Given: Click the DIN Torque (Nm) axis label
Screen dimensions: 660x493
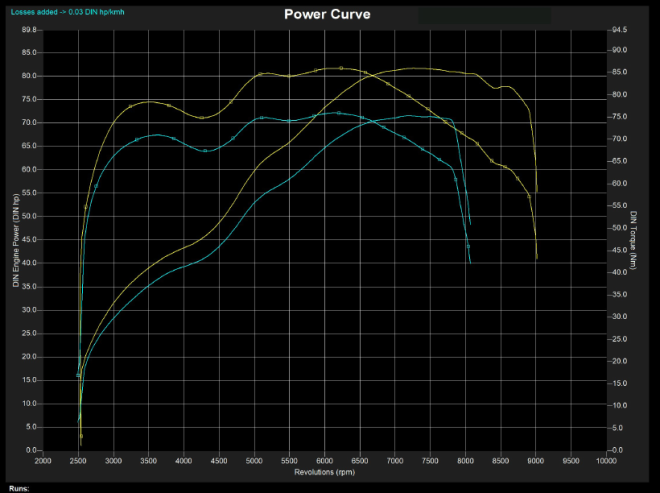Looking at the screenshot, I should point(634,240).
